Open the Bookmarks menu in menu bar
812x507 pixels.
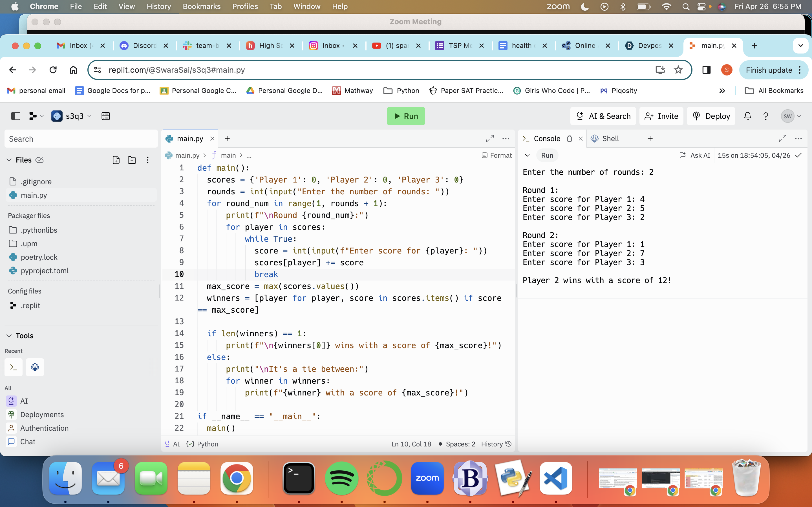point(201,6)
